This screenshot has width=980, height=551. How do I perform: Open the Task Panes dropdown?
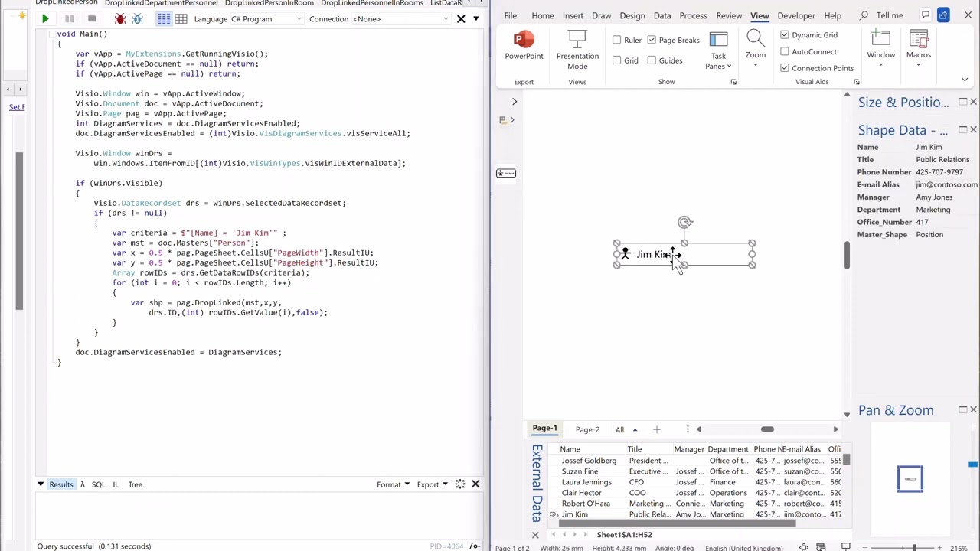point(718,51)
